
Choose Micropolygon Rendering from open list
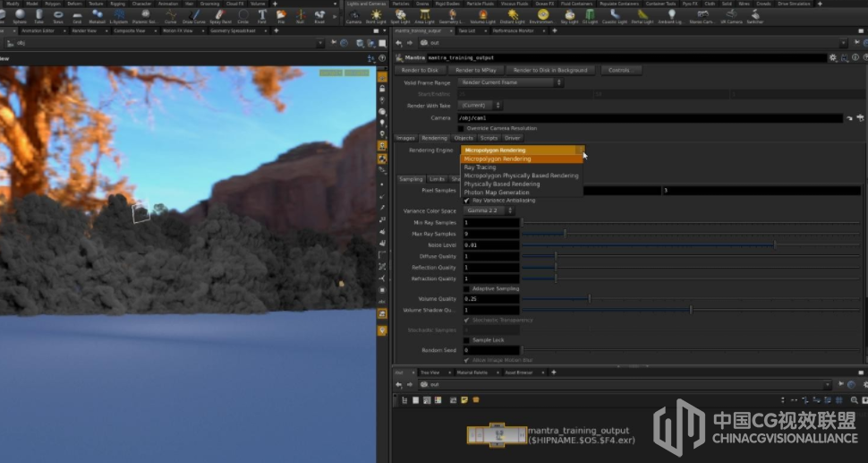coord(522,159)
